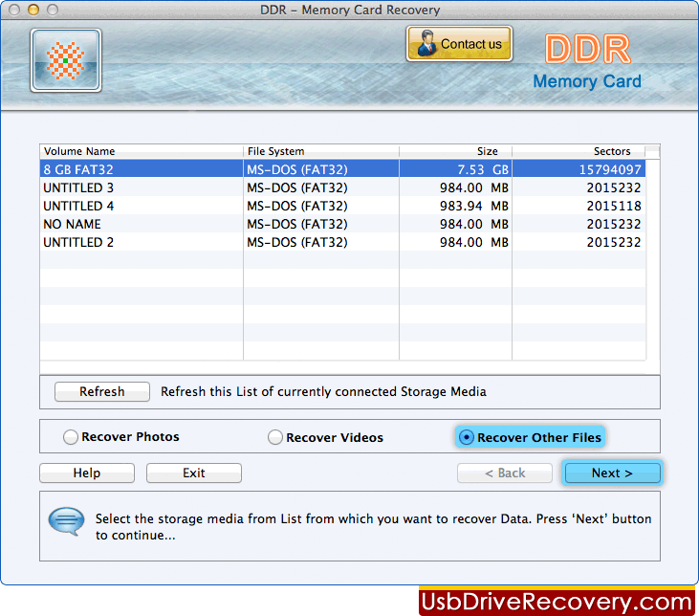Sort by the Size column header
The height and width of the screenshot is (616, 699).
tap(455, 151)
